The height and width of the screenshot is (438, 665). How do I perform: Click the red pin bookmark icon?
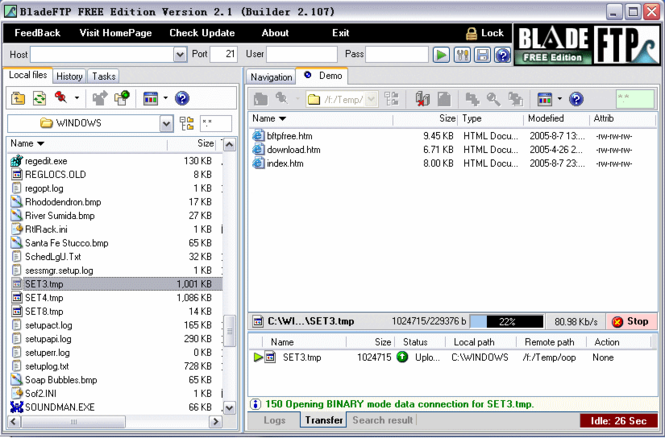[61, 98]
